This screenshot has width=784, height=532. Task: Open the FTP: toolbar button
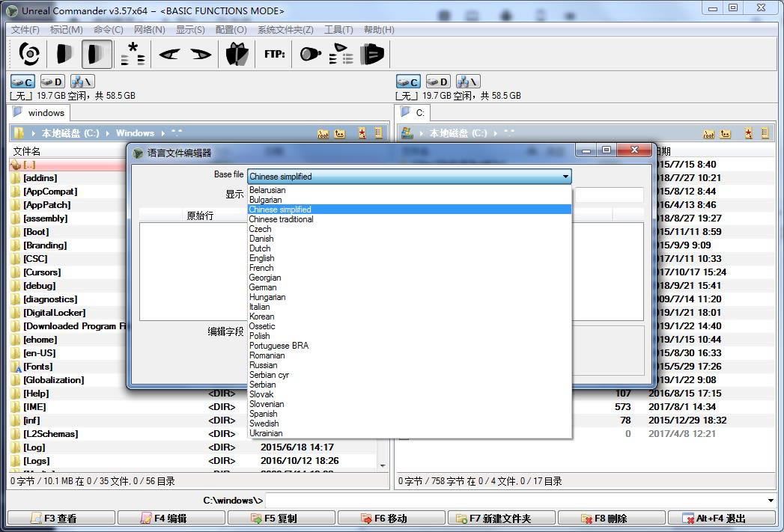point(275,54)
